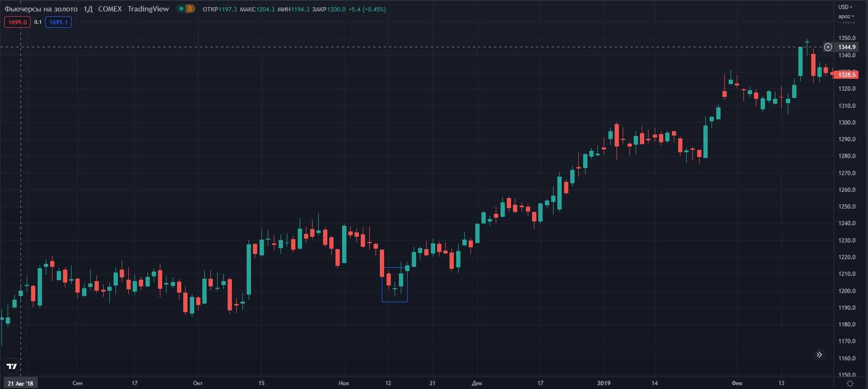Expand the scale mode dropdown under USD

[x=846, y=17]
